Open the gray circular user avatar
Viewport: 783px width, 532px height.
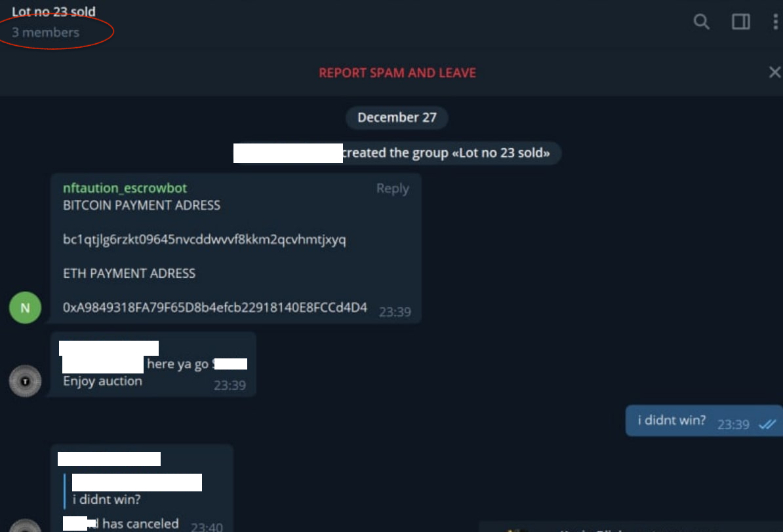25,381
